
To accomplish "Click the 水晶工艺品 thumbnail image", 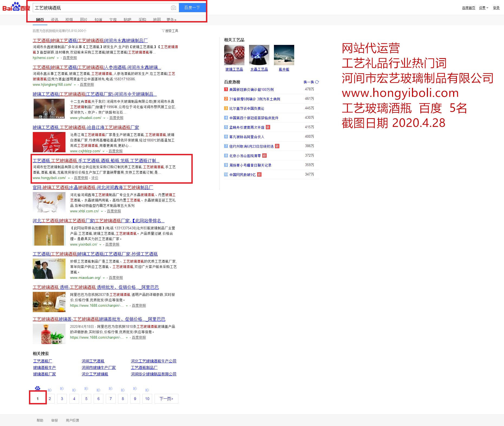I will tap(259, 55).
